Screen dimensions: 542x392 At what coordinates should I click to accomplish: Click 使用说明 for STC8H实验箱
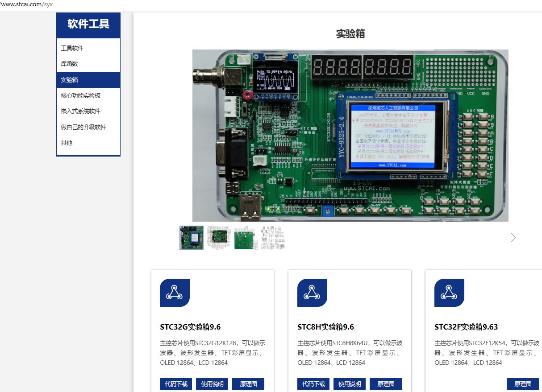pyautogui.click(x=350, y=384)
